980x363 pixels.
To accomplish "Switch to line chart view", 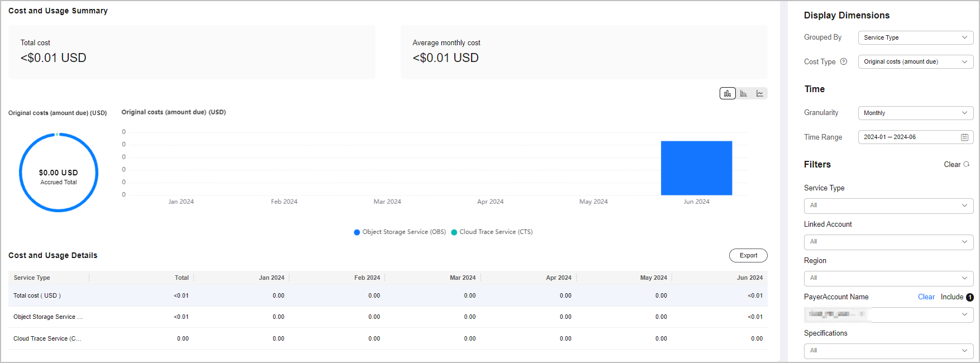I will (x=760, y=93).
